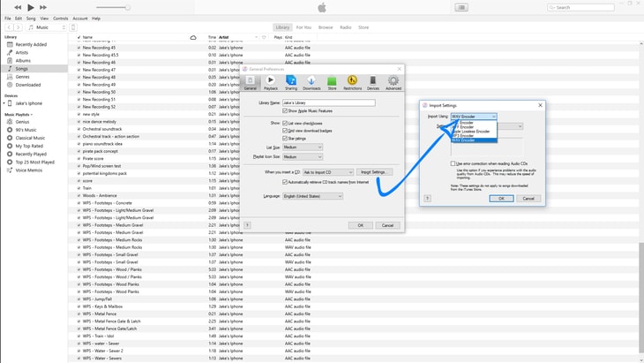
Task: Go back with the back arrow
Action: [9, 27]
